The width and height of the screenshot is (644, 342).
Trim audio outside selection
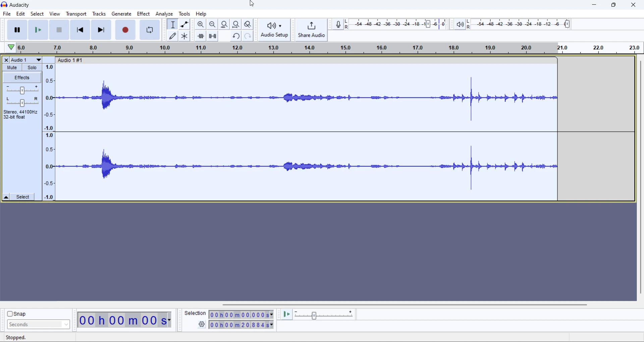pyautogui.click(x=201, y=36)
